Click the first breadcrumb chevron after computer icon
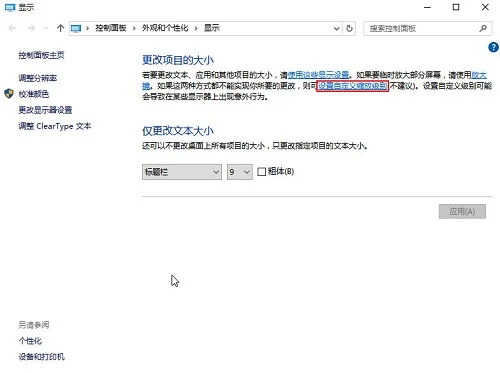The height and width of the screenshot is (373, 500). point(88,28)
